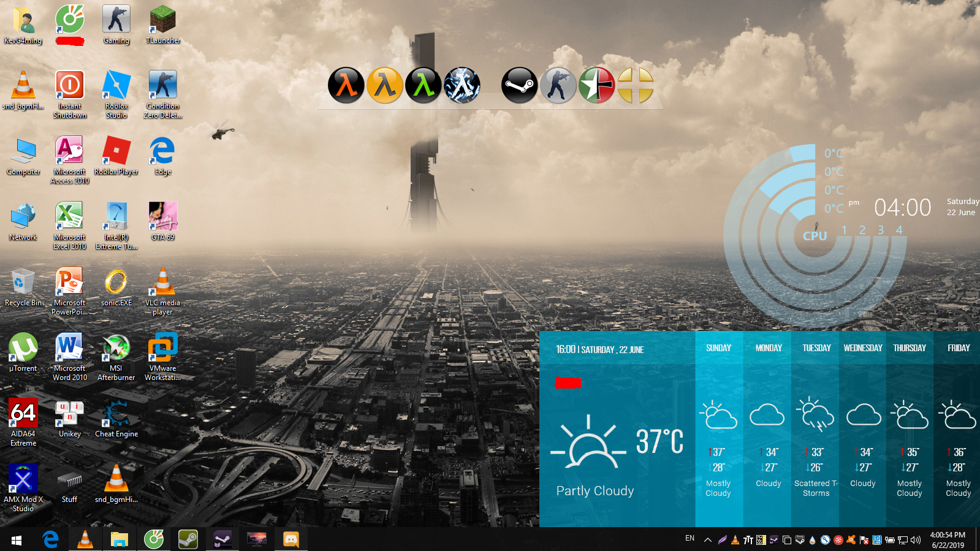Open Intel(R) Extreme Tuning shortcut

(116, 226)
